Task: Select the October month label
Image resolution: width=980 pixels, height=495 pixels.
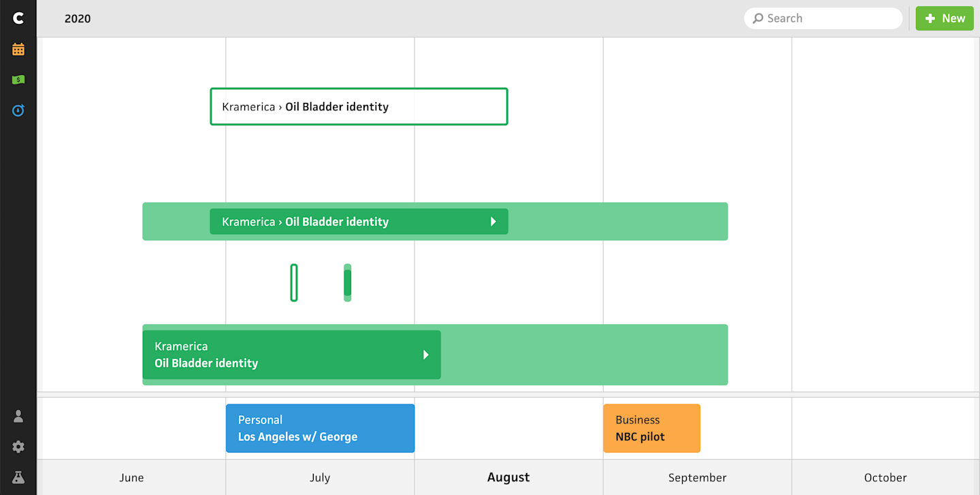Action: (x=885, y=477)
